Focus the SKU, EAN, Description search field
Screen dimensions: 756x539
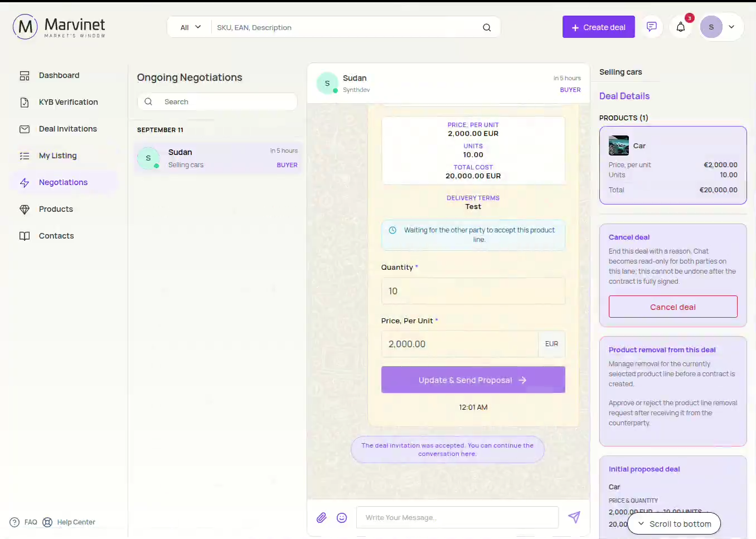point(346,27)
